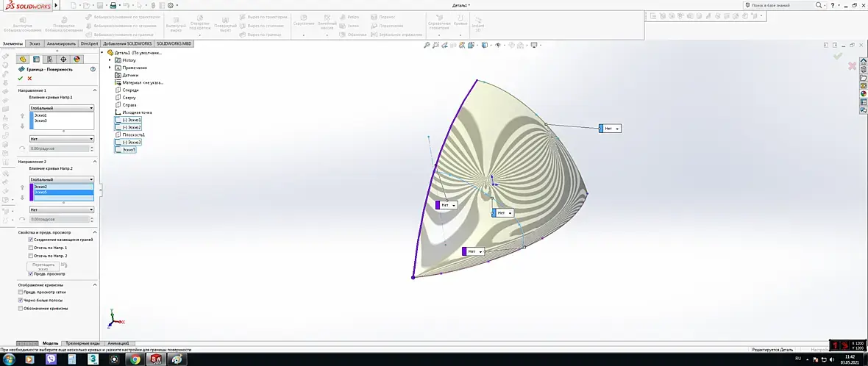Open the Design Library icon in task pane
This screenshot has height=366, width=868.
pos(863,70)
